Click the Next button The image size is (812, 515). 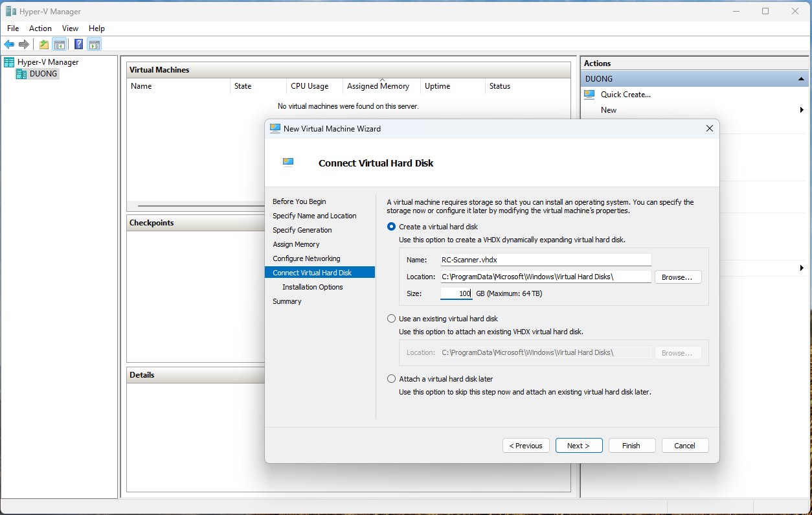coord(579,446)
